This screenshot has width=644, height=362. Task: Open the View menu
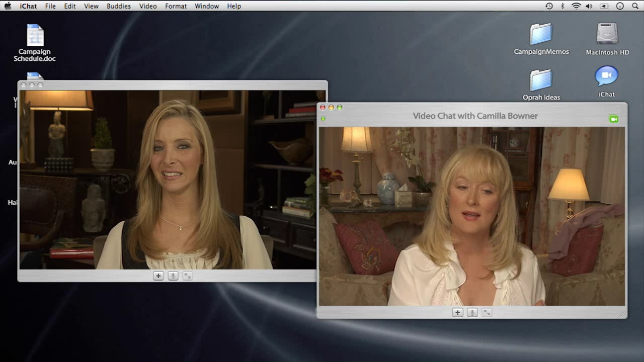coord(91,6)
